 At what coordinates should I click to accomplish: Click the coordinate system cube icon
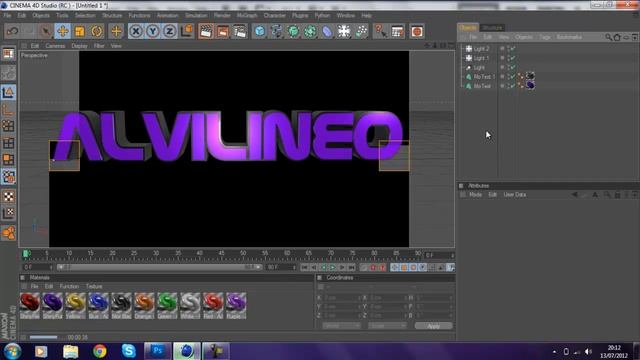[x=187, y=31]
